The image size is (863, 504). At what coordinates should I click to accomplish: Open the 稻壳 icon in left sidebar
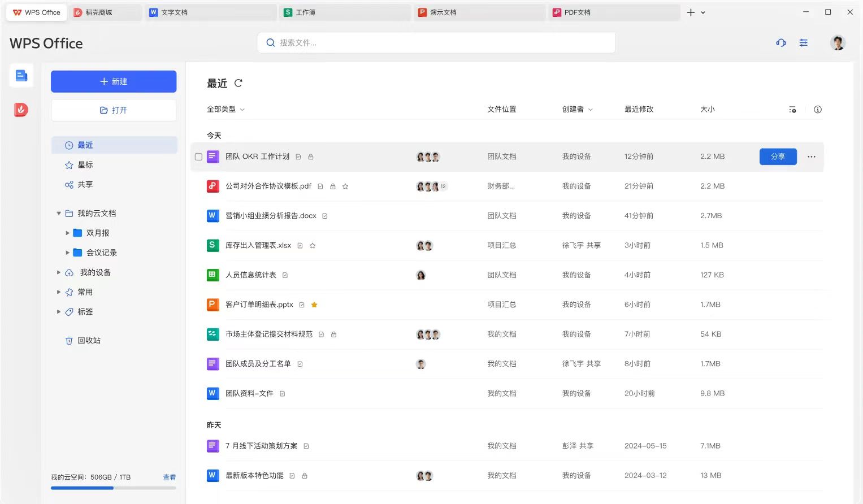point(21,110)
